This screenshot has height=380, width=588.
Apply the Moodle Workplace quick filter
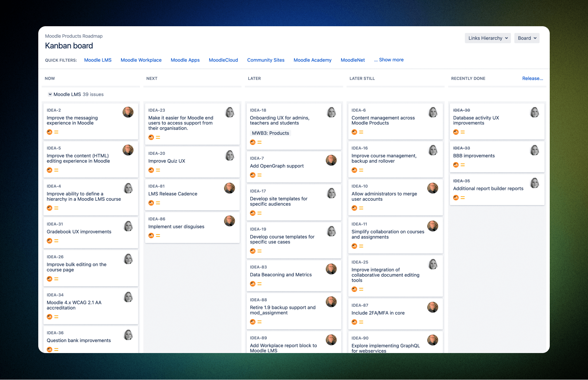coord(141,60)
